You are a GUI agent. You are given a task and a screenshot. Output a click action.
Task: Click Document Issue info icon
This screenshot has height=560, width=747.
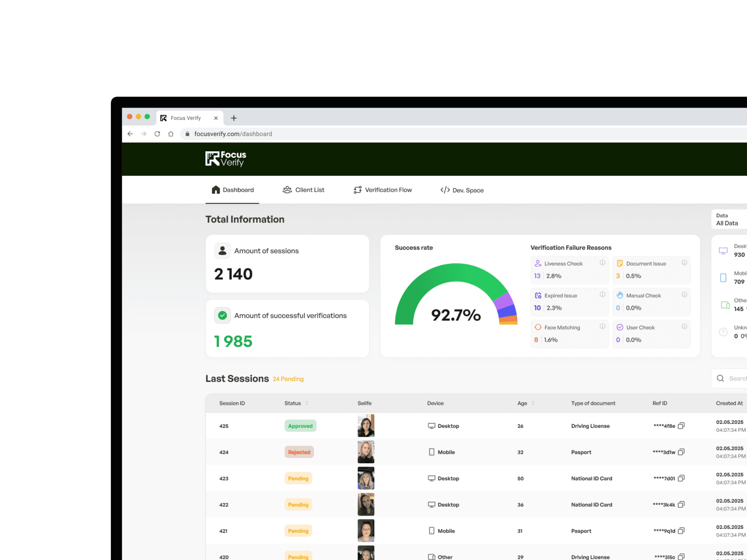pyautogui.click(x=684, y=263)
